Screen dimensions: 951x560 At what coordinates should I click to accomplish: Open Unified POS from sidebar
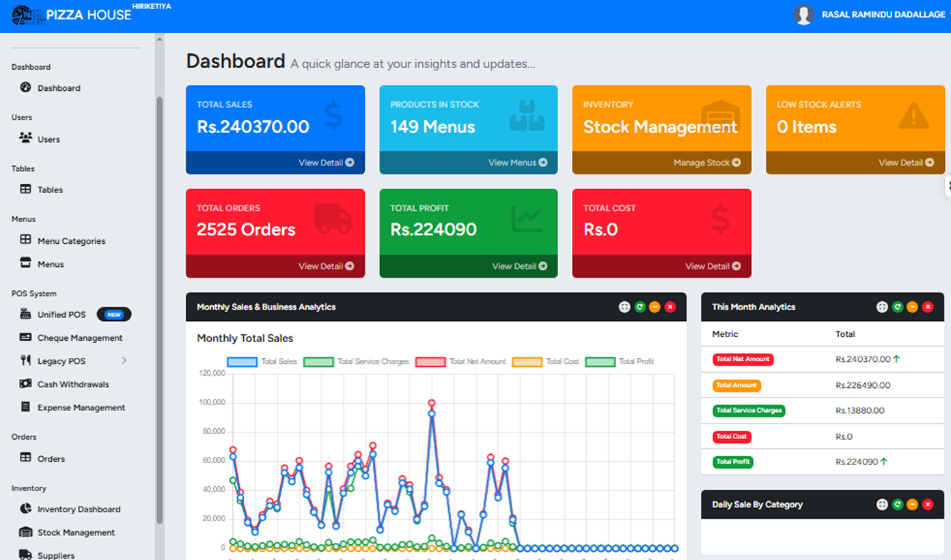[x=61, y=315]
